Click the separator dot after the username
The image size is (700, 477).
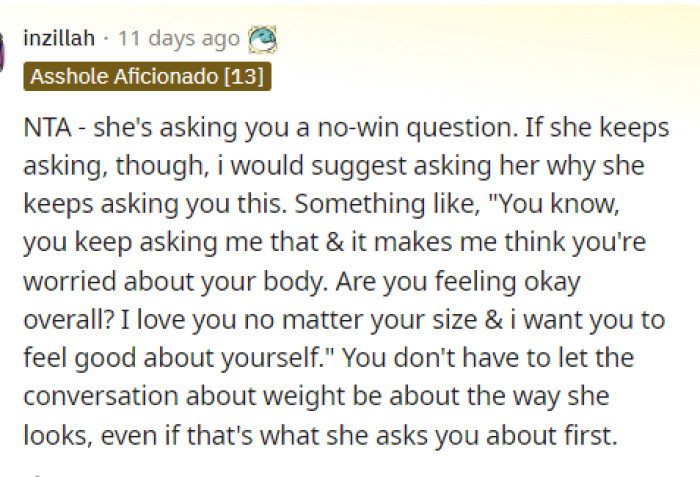pos(107,39)
